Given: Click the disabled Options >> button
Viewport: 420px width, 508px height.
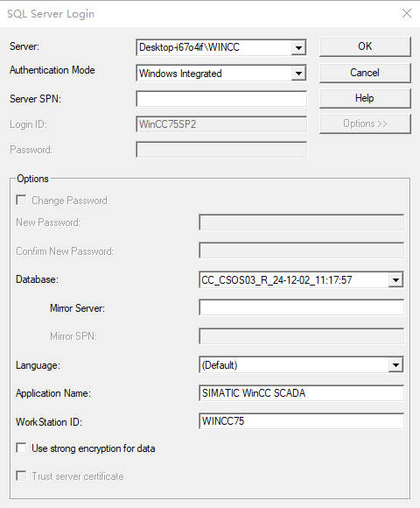Looking at the screenshot, I should point(365,123).
